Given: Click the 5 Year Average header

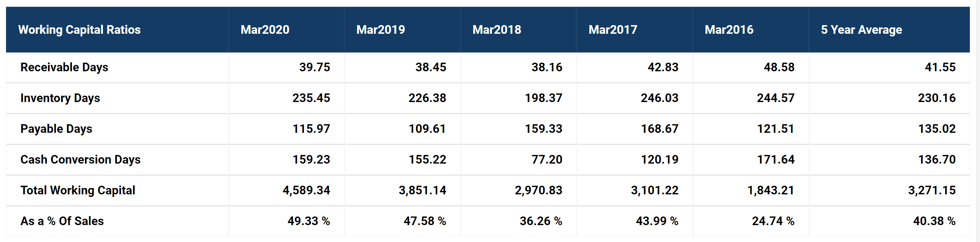Looking at the screenshot, I should [861, 30].
